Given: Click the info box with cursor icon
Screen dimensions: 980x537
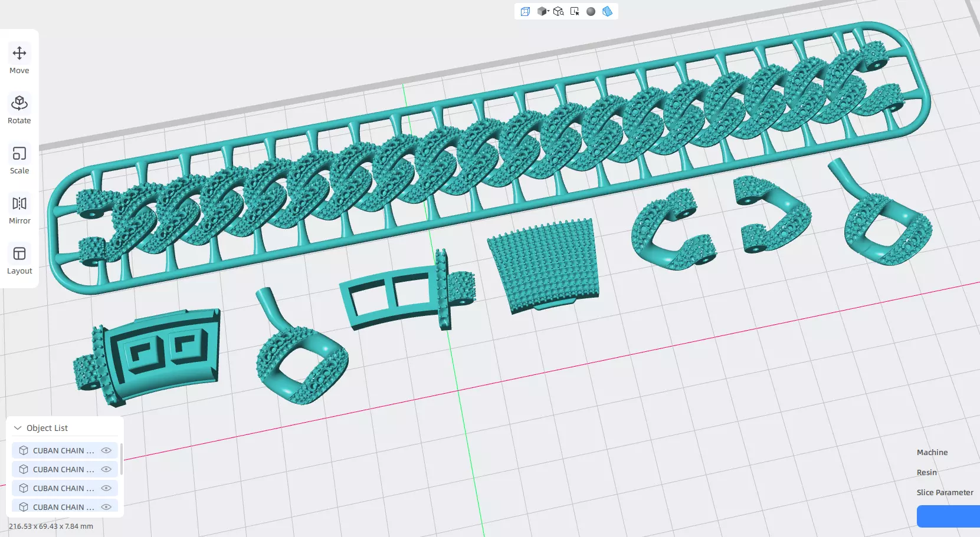Looking at the screenshot, I should [x=575, y=11].
